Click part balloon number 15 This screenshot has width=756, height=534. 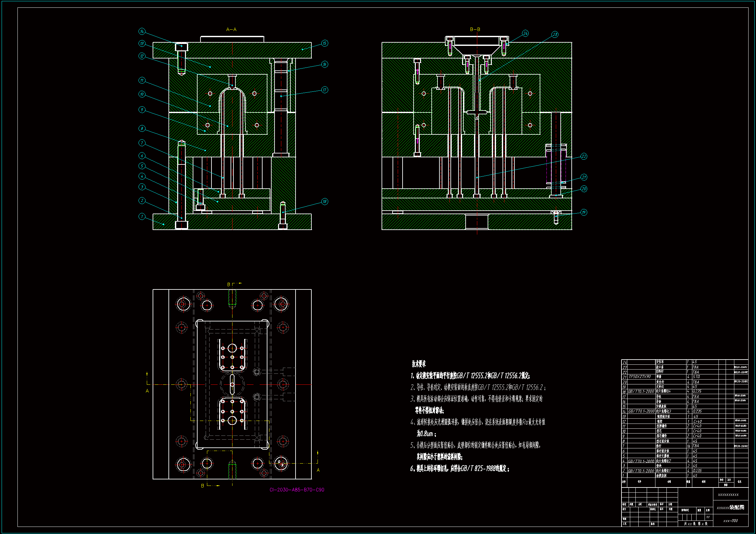click(324, 43)
